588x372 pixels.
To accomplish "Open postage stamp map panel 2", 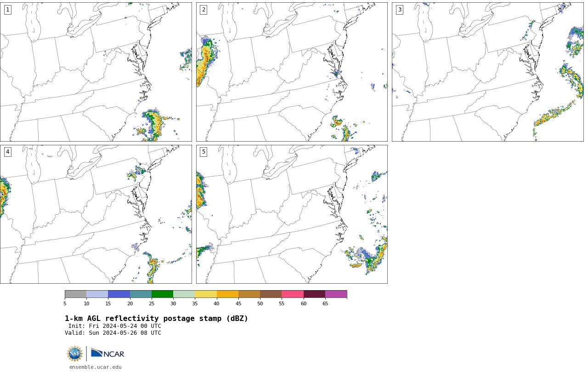I will pos(292,72).
